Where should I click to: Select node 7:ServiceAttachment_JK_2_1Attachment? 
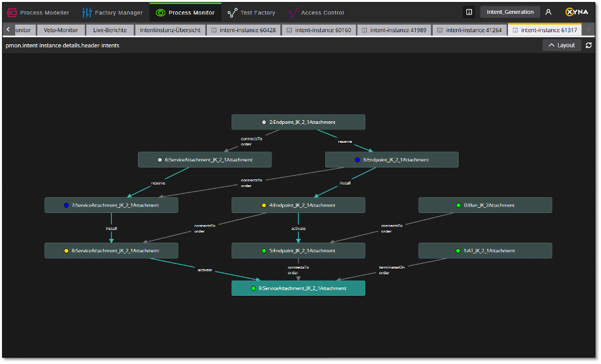click(111, 205)
